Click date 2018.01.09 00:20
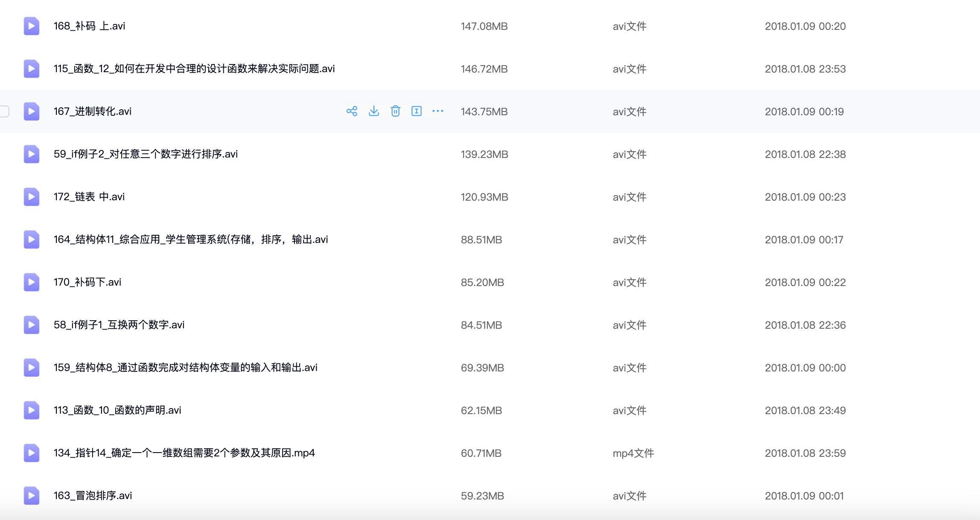 coord(805,26)
